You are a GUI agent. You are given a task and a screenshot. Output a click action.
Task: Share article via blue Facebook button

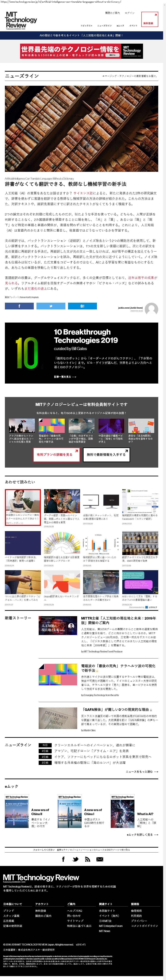pyautogui.click(x=19, y=306)
